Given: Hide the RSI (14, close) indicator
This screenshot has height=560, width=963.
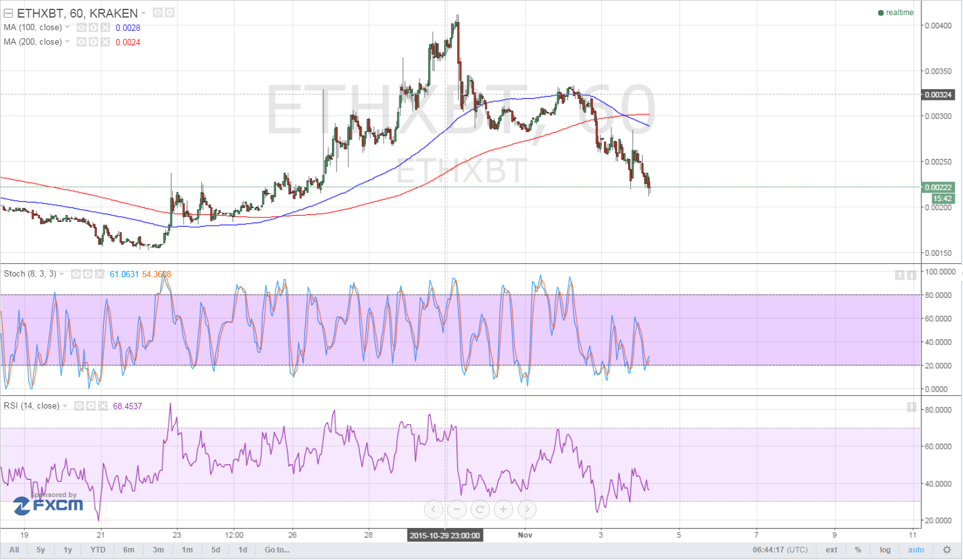Looking at the screenshot, I should click(79, 406).
